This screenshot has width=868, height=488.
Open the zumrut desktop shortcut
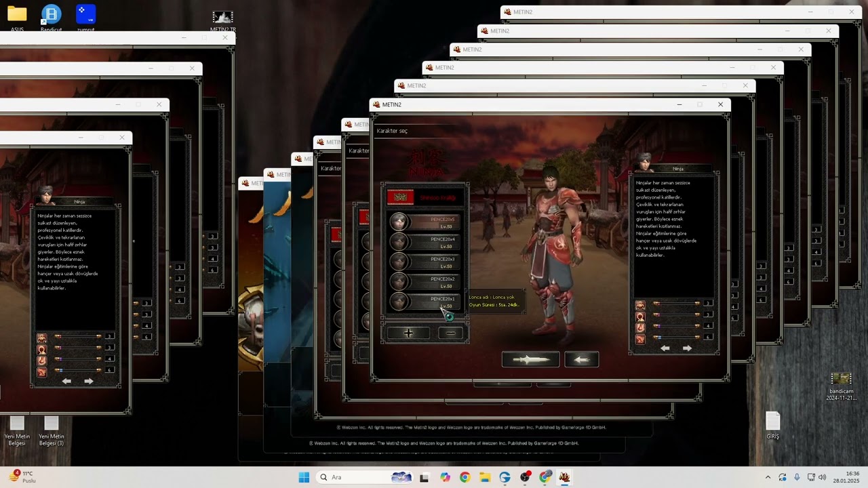click(85, 18)
